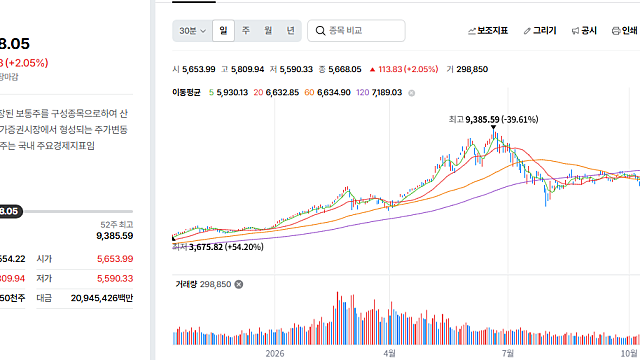Click the 7월 label on time axis
Image resolution: width=640 pixels, height=360 pixels.
coord(508,353)
